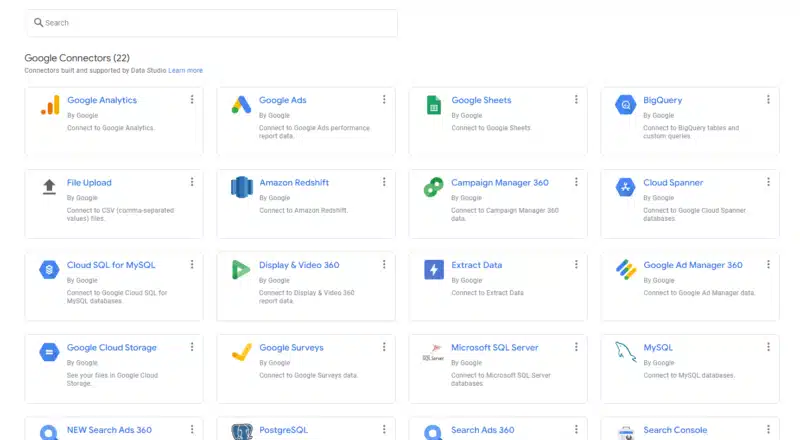Screen dimensions: 800x440
Task: Click the PostgreSQL connector title
Action: pyautogui.click(x=283, y=430)
